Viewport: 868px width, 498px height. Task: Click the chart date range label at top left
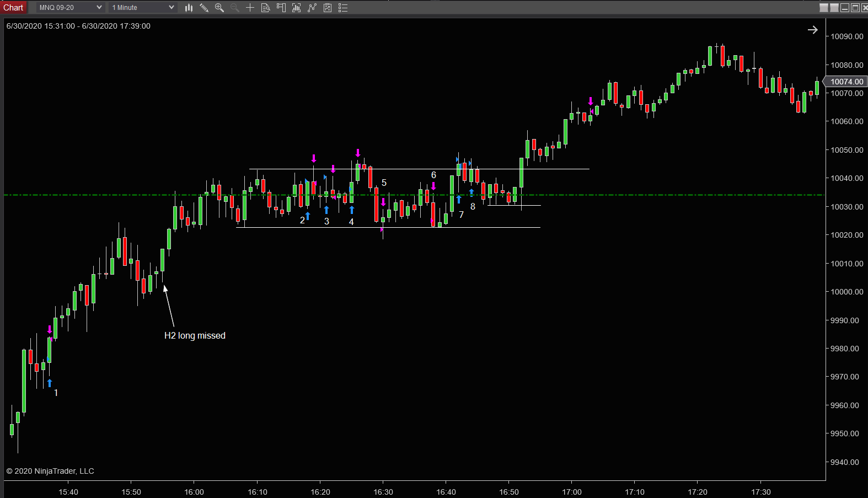(x=78, y=26)
